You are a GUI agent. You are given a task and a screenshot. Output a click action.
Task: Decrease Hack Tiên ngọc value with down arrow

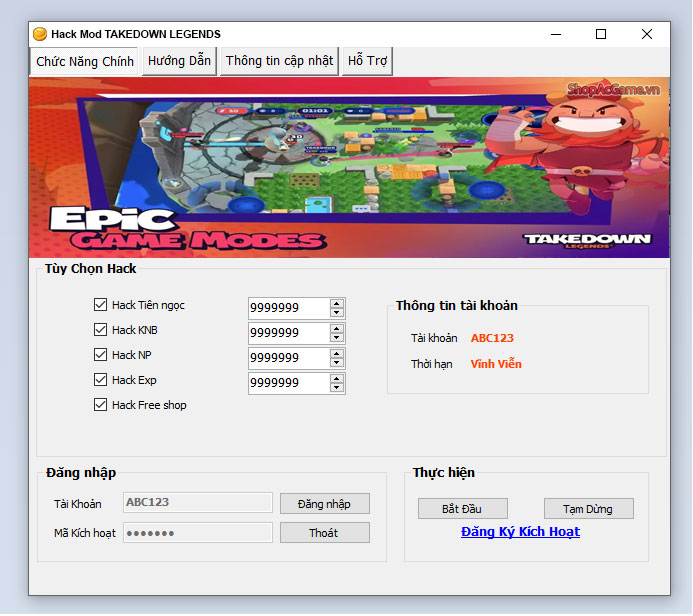coord(337,312)
